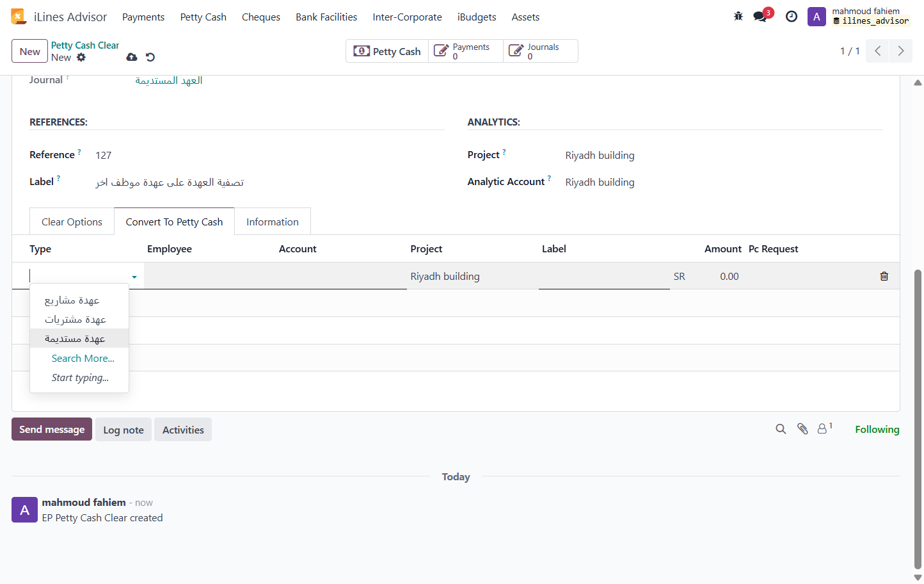Image resolution: width=924 pixels, height=584 pixels.
Task: Switch to the Information tab
Action: point(273,222)
